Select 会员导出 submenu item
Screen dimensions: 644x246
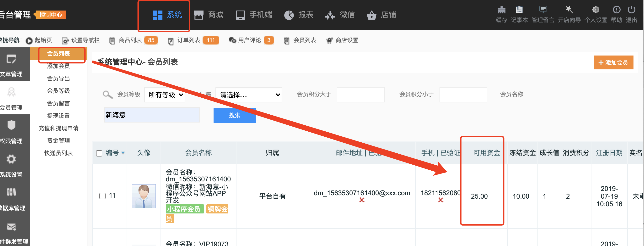59,79
